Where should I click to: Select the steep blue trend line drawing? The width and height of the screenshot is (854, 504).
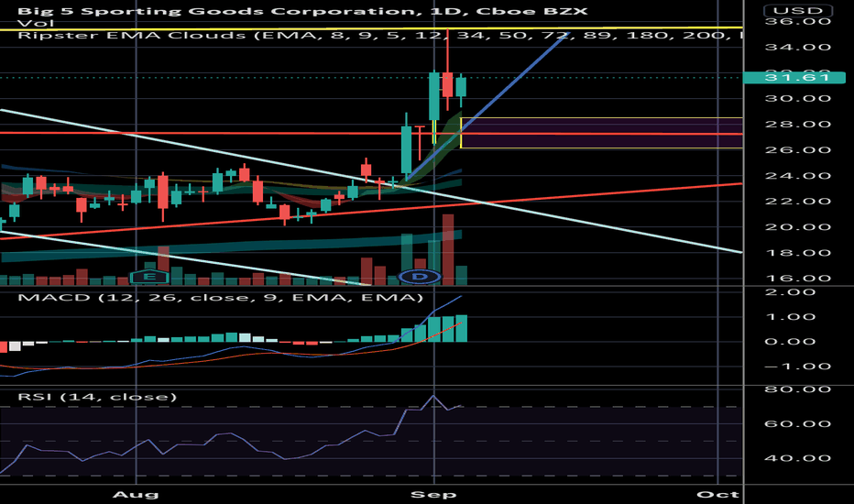487,107
